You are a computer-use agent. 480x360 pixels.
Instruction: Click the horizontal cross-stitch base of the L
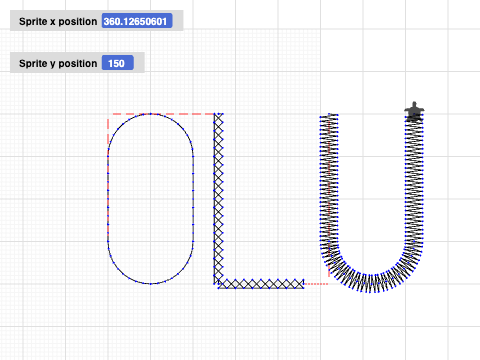pyautogui.click(x=261, y=284)
